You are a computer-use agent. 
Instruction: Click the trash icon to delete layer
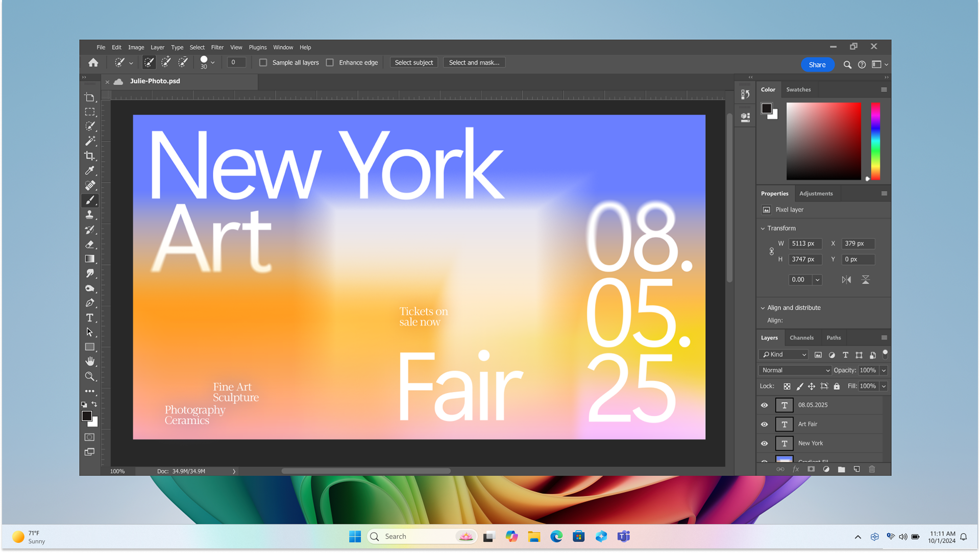[872, 469]
